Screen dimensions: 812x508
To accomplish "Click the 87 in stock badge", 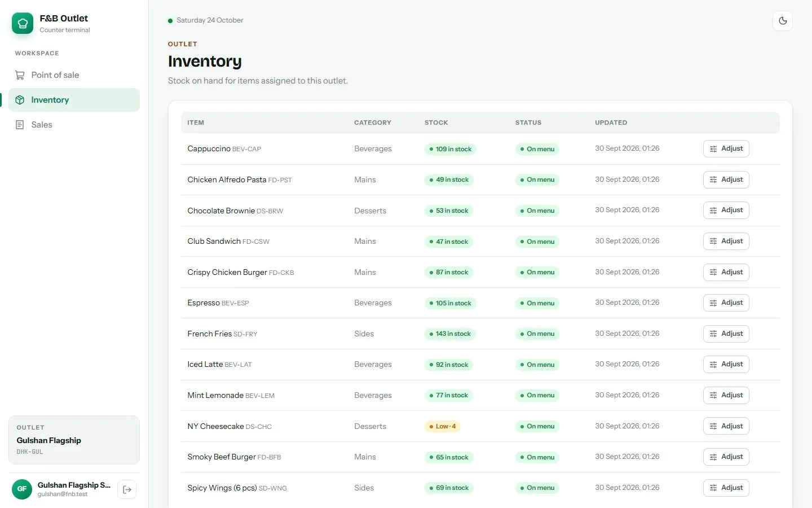I will (449, 272).
